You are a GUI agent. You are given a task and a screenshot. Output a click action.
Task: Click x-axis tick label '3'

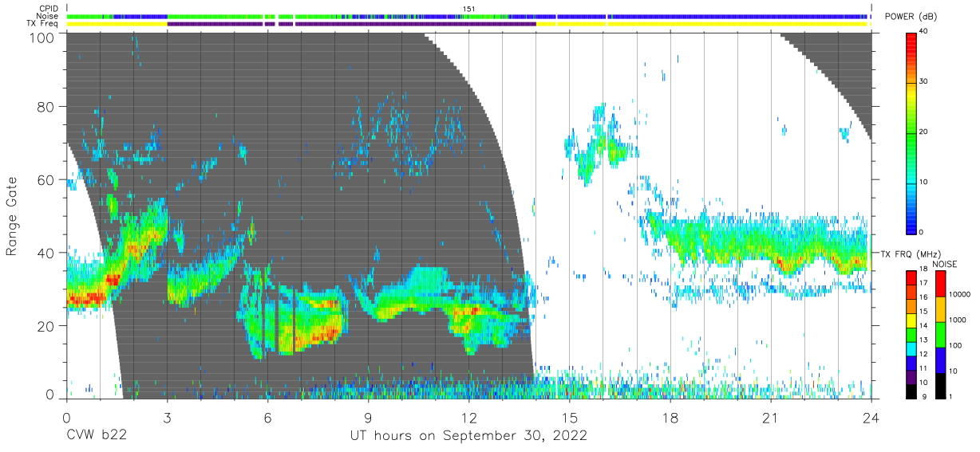point(167,416)
